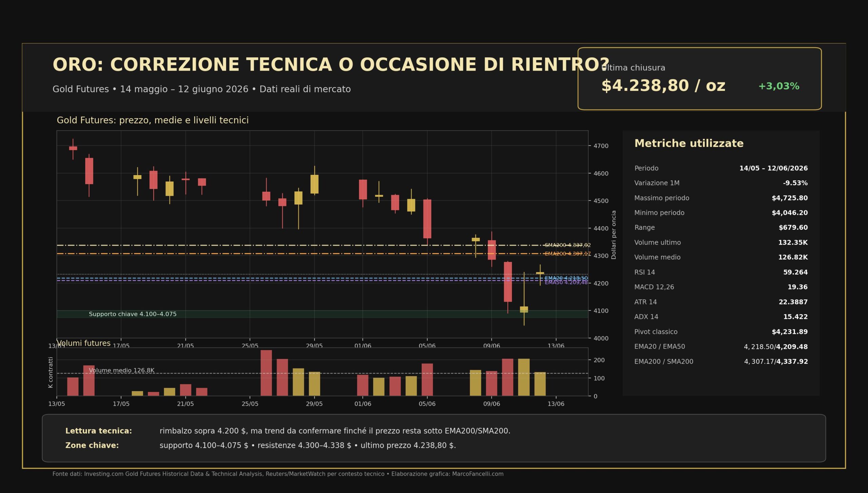Click the EMA200 / SMA200 metric label
The image size is (868, 493).
click(x=664, y=361)
